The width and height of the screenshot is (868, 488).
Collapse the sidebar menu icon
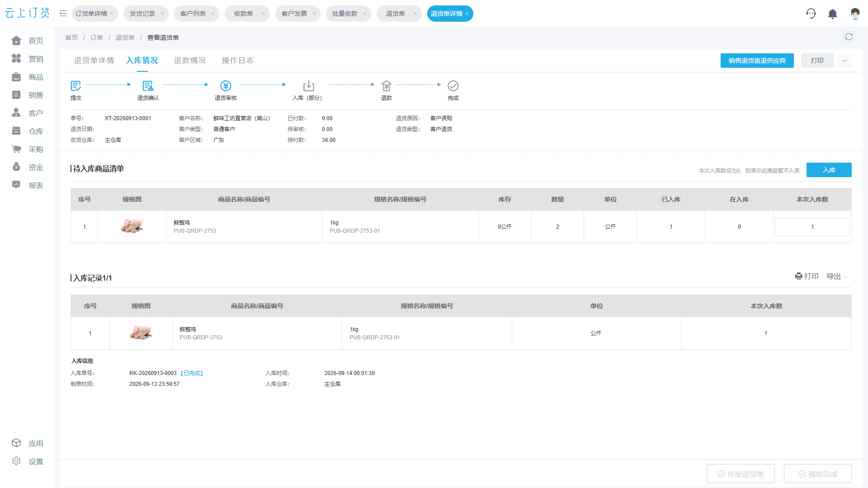[63, 14]
